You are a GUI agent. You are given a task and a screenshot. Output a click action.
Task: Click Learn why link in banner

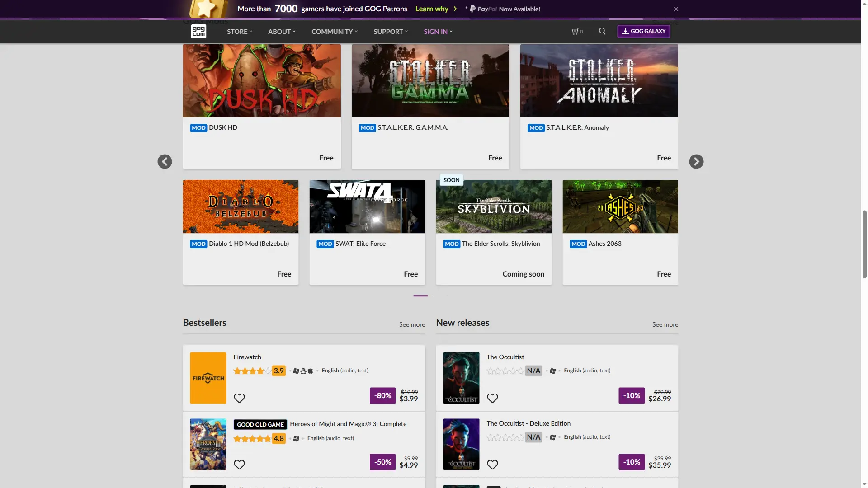click(x=432, y=9)
